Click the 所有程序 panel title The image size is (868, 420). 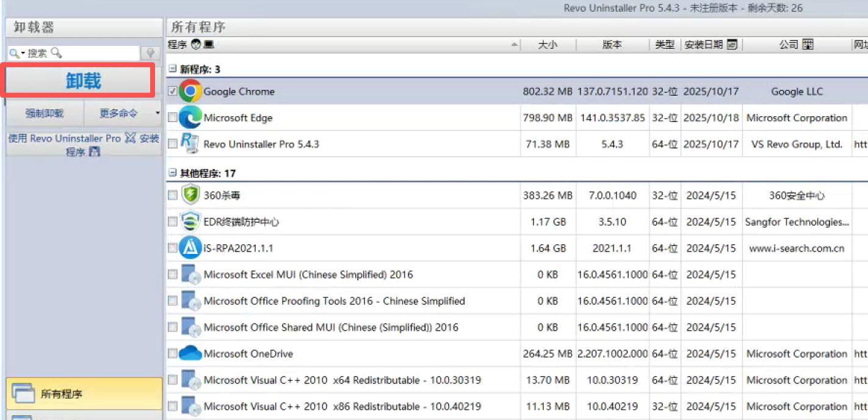click(x=198, y=27)
